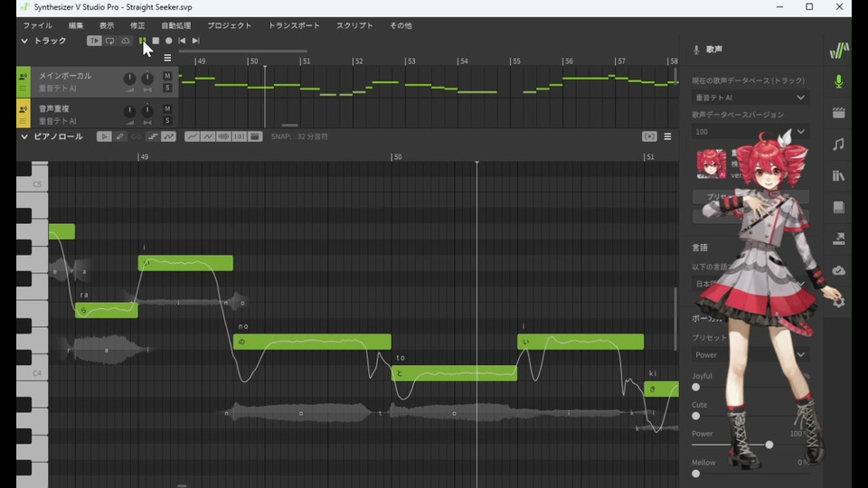The height and width of the screenshot is (488, 868).
Task: Open the cloud icon panel in sidebar
Action: 839,270
